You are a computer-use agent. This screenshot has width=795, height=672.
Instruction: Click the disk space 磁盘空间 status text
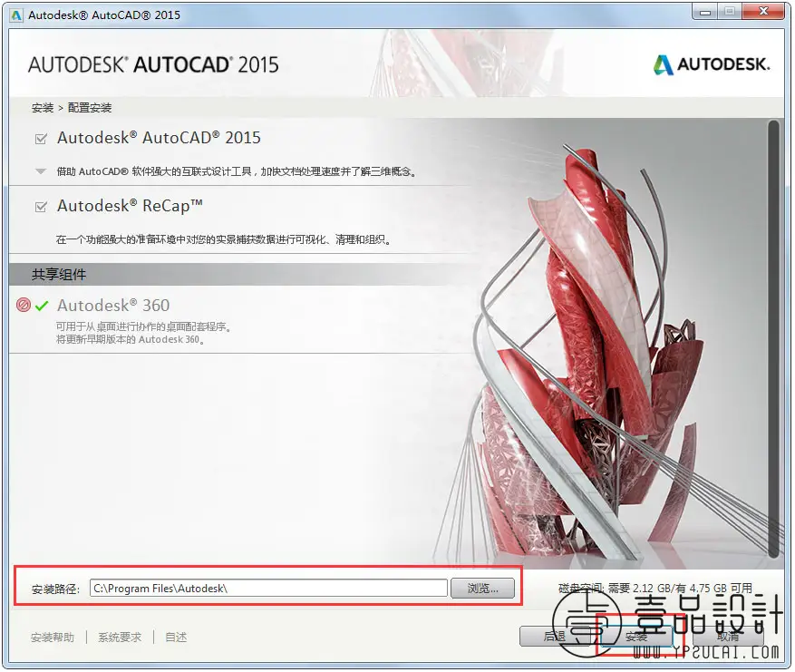655,589
